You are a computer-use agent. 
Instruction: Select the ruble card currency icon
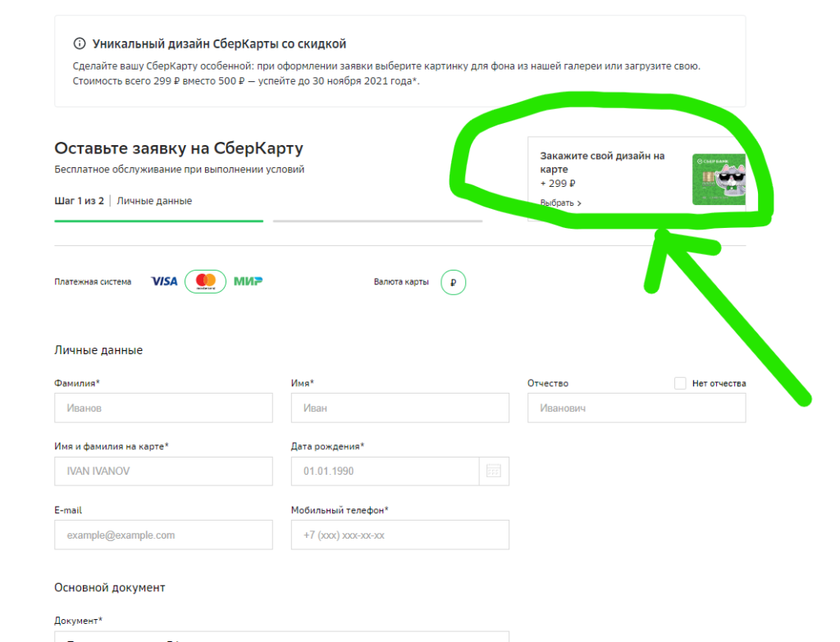tap(453, 282)
